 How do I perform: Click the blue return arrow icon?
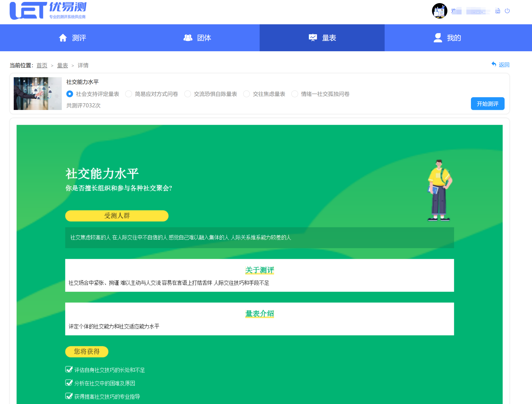click(x=494, y=64)
